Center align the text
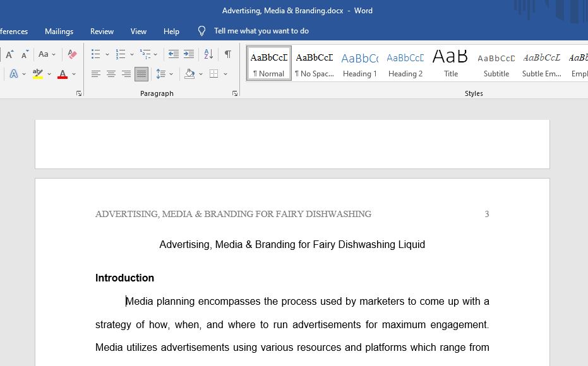Viewport: 588px width, 366px height. [x=111, y=74]
